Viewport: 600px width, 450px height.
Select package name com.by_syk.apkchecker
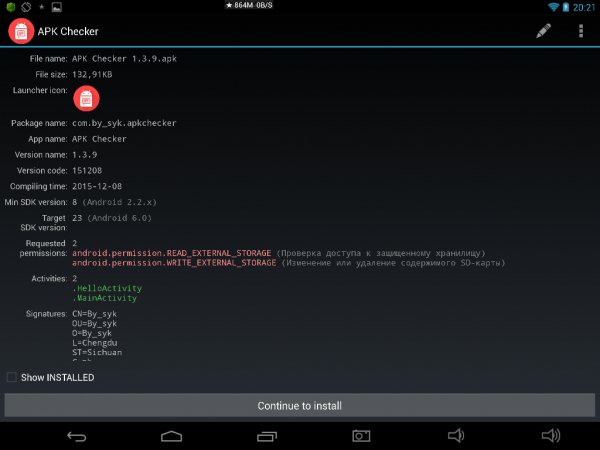pos(124,123)
